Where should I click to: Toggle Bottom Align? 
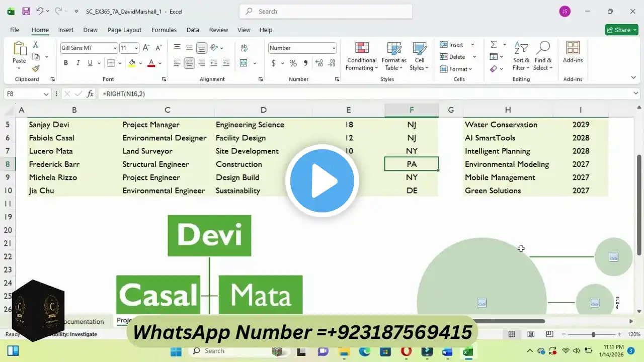202,48
